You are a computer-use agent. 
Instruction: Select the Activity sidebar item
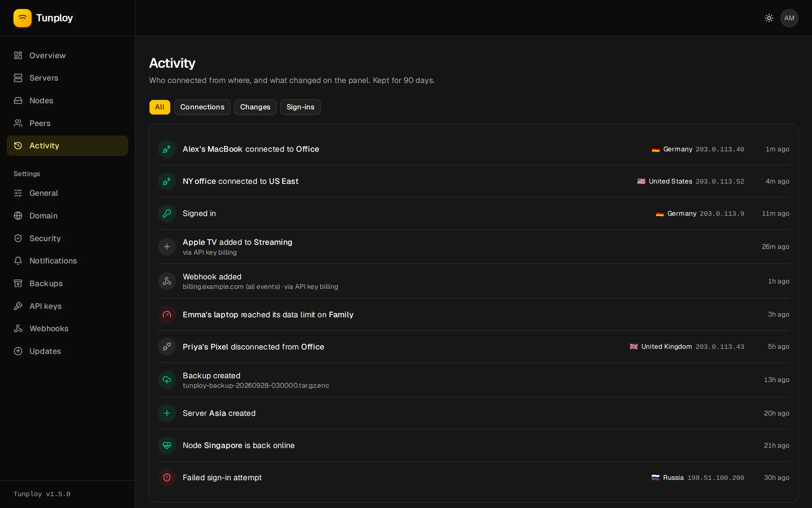click(67, 146)
